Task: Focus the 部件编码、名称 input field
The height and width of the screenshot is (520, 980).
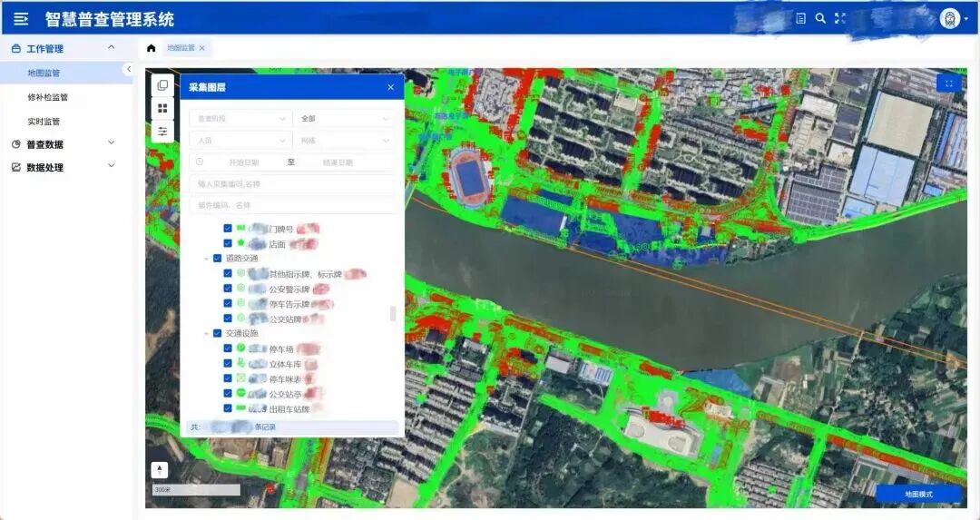Action: (292, 205)
